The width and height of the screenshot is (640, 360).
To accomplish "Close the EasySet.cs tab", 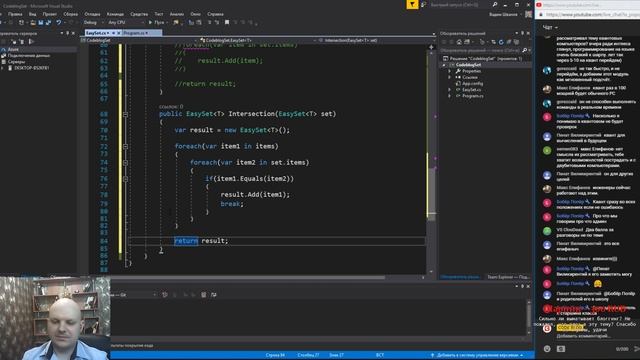I will pyautogui.click(x=119, y=33).
